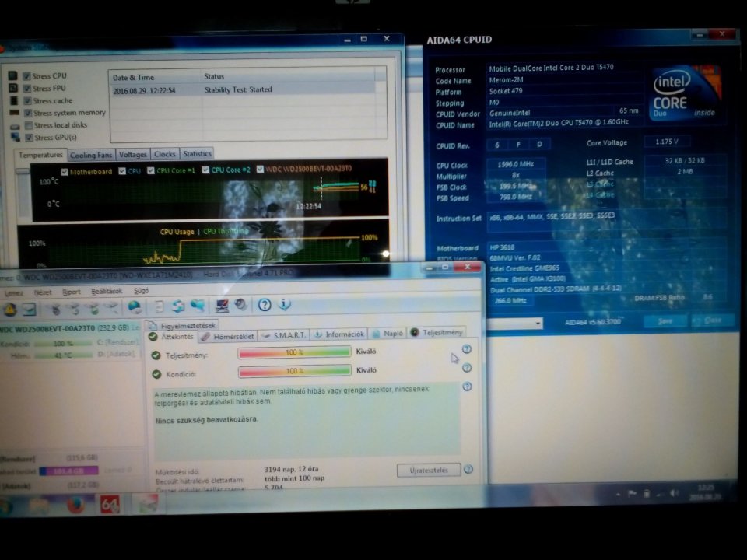Click the green refresh arrows toolbar icon
Image resolution: width=747 pixels, height=560 pixels.
(x=179, y=306)
